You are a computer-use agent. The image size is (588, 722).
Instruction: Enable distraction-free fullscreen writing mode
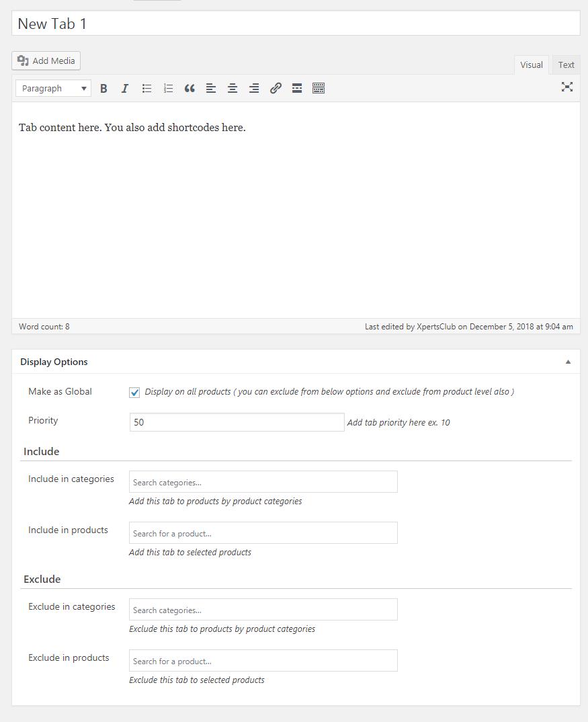point(566,87)
